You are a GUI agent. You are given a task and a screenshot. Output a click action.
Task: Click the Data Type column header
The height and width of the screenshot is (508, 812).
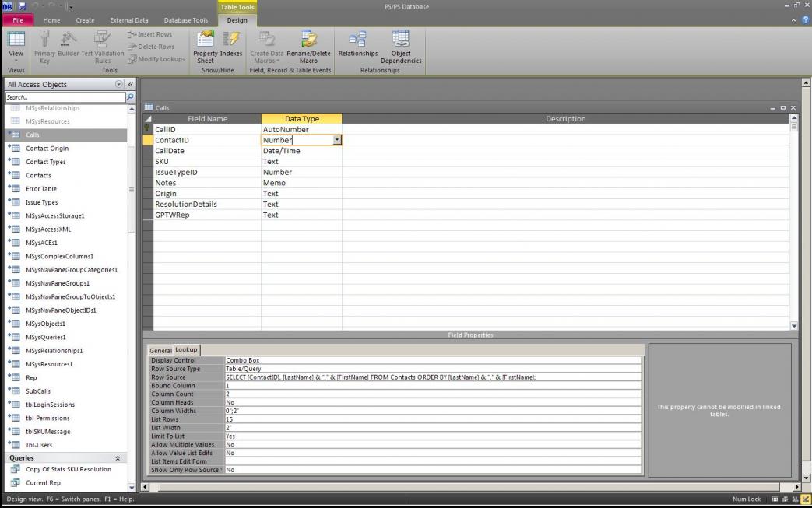point(301,118)
